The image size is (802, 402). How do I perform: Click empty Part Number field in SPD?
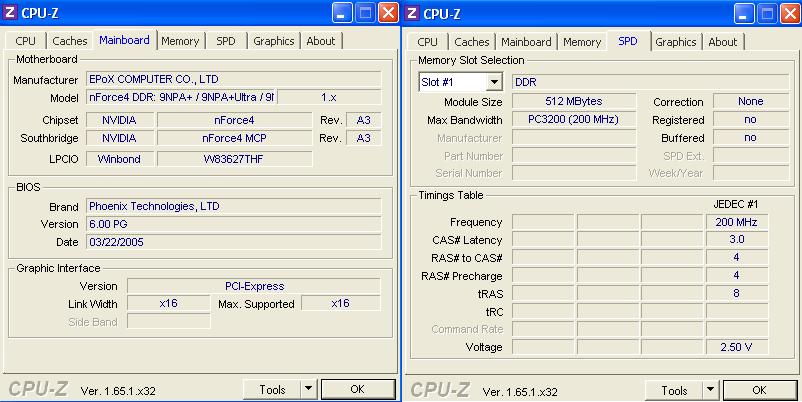pyautogui.click(x=574, y=155)
